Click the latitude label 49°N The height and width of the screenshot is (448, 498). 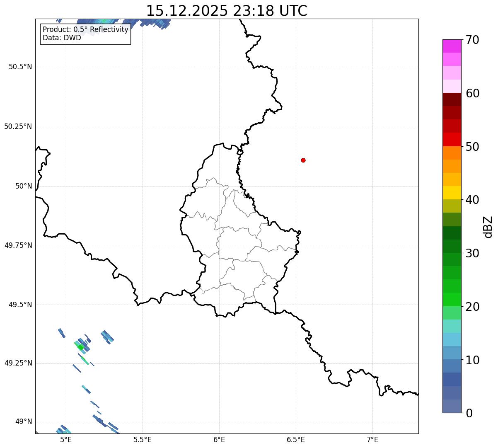point(24,422)
